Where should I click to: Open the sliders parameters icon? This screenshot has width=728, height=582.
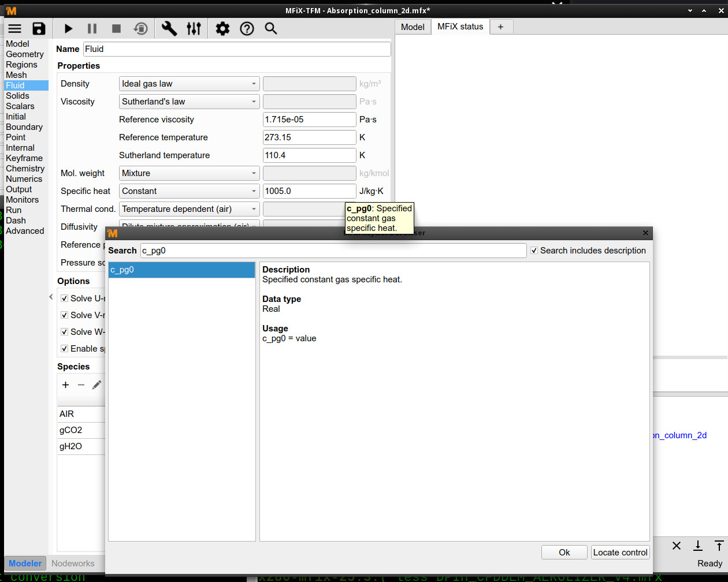coord(194,29)
